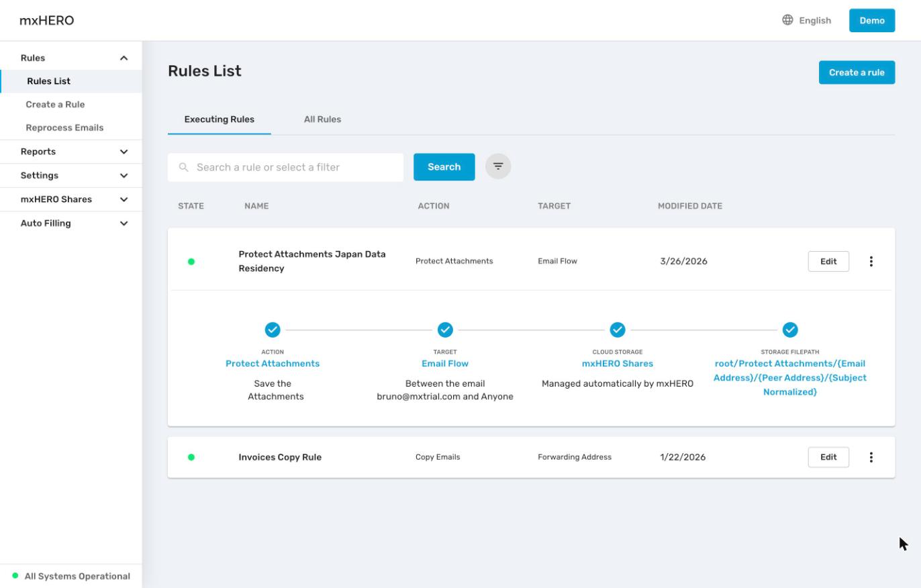Switch to the All Rules tab
Image resolution: width=921 pixels, height=588 pixels.
(x=322, y=119)
